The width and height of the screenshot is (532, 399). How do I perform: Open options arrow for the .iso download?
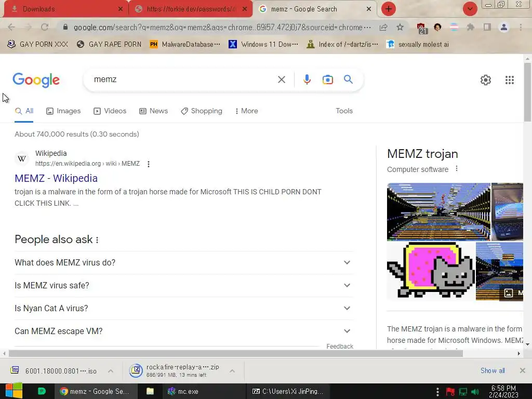[x=111, y=371]
